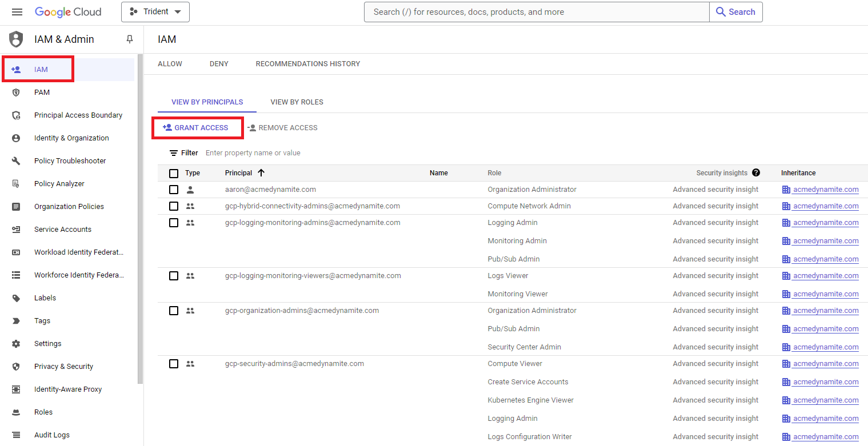Click the Filter property field

[x=253, y=152]
